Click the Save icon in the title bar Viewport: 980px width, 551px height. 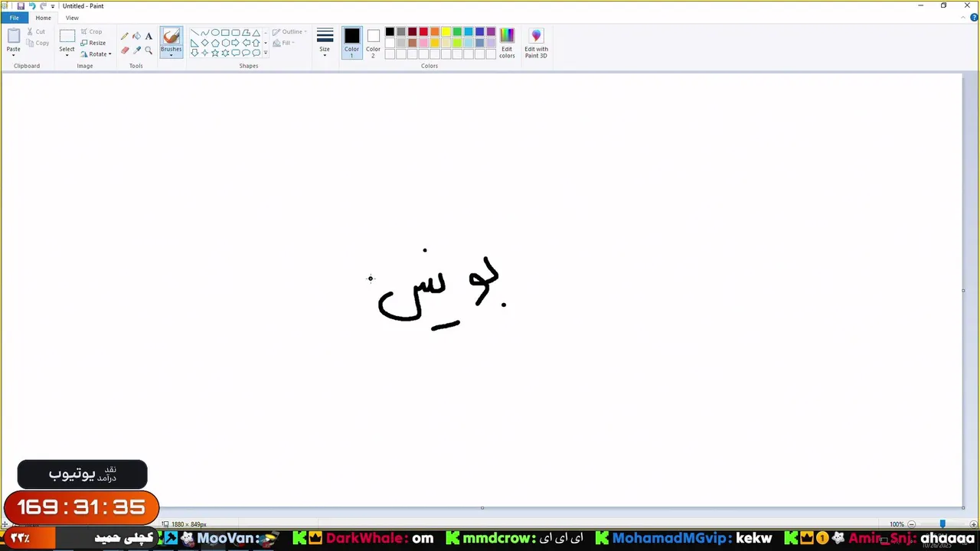[x=21, y=6]
